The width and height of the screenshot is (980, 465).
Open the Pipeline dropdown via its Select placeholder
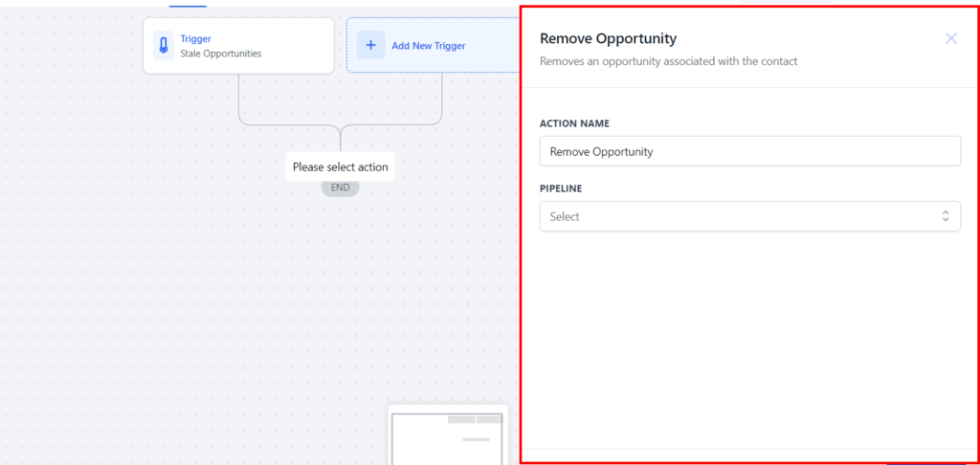(x=565, y=217)
